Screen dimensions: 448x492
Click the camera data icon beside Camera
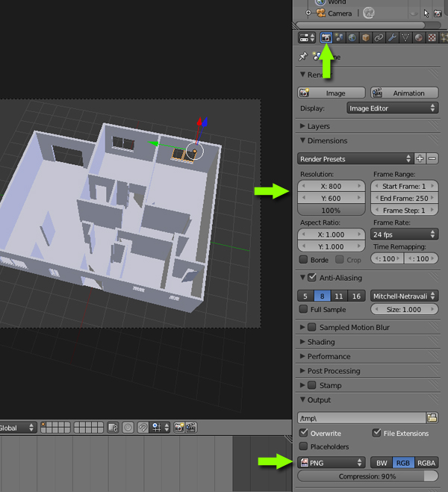(x=369, y=13)
